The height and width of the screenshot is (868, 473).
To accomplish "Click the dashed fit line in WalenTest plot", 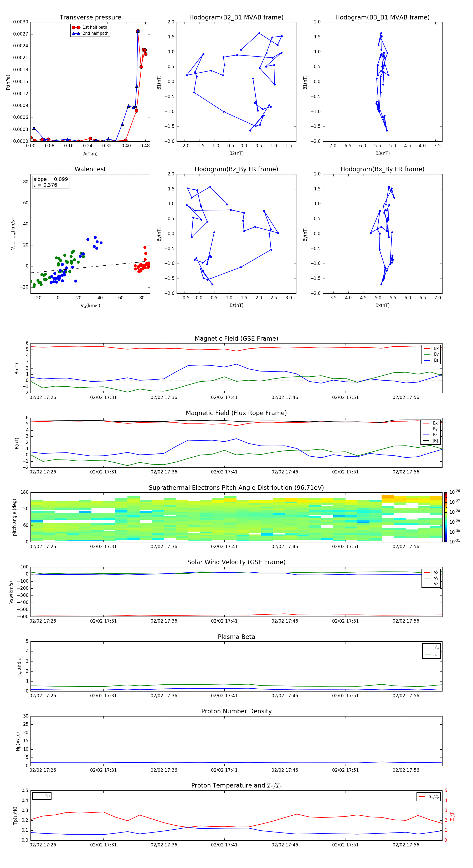I will [90, 267].
